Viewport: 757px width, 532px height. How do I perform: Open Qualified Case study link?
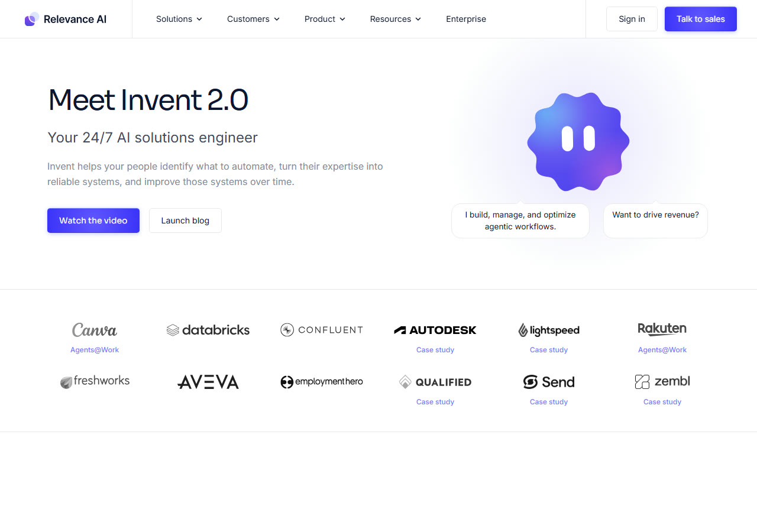[x=435, y=402]
